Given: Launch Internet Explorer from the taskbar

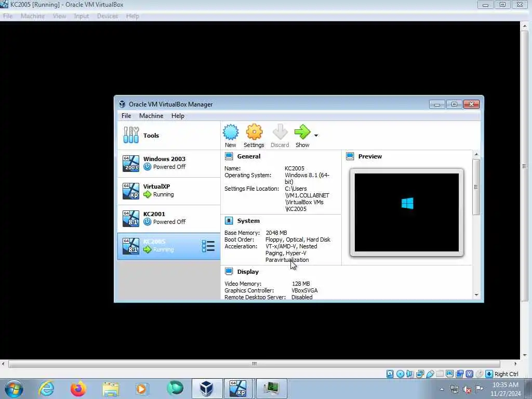Looking at the screenshot, I should (46, 389).
